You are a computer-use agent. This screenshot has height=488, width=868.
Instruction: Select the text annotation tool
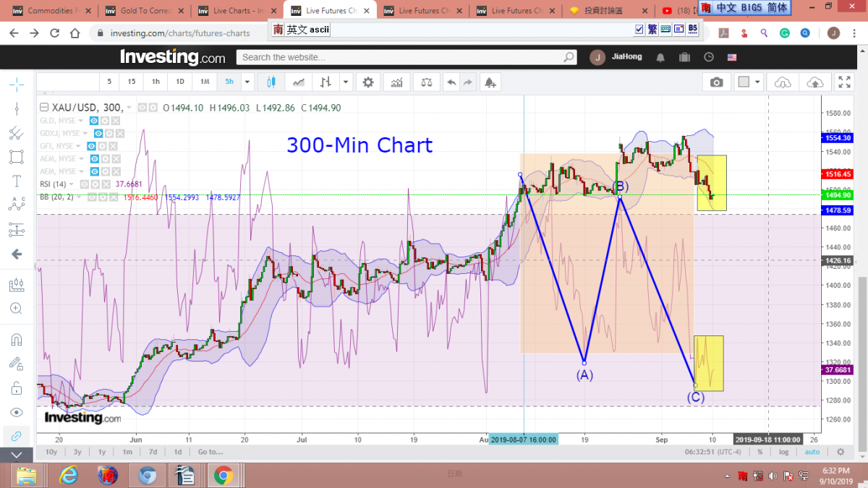coord(17,181)
